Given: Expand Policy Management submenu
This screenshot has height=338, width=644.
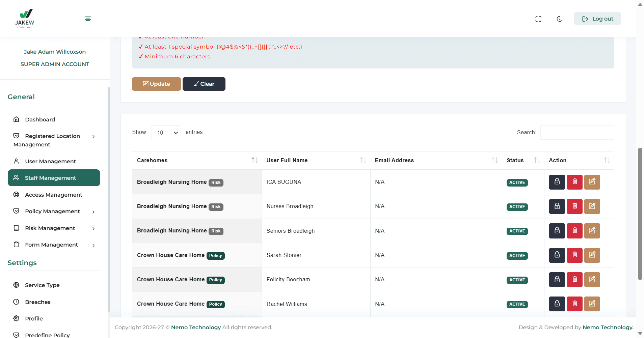Looking at the screenshot, I should point(54,211).
